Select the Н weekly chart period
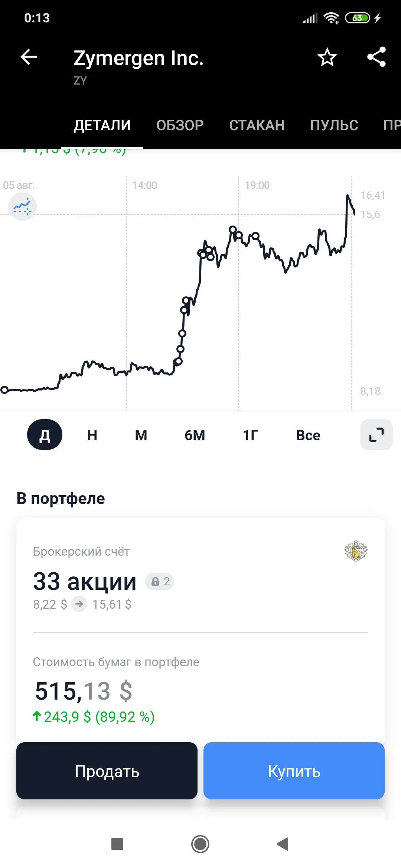The image size is (401, 868). pyautogui.click(x=92, y=435)
